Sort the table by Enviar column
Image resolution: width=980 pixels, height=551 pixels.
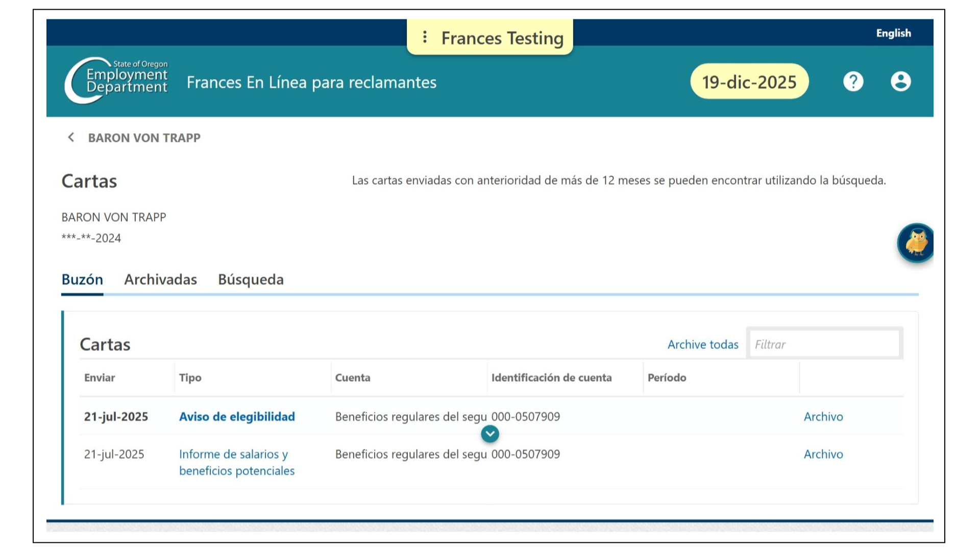pyautogui.click(x=100, y=378)
